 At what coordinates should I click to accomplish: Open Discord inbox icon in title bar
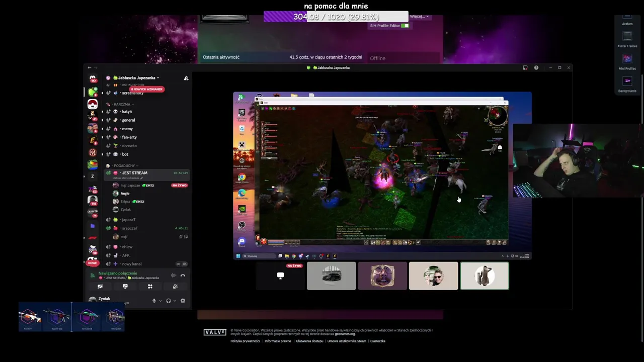[525, 67]
